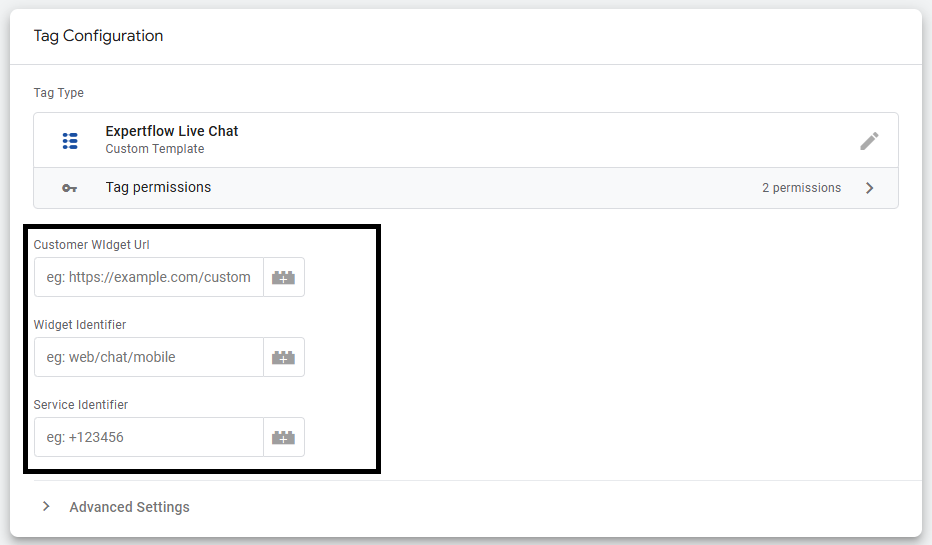The image size is (932, 545).
Task: Click the Advanced Settings label
Action: pos(129,507)
